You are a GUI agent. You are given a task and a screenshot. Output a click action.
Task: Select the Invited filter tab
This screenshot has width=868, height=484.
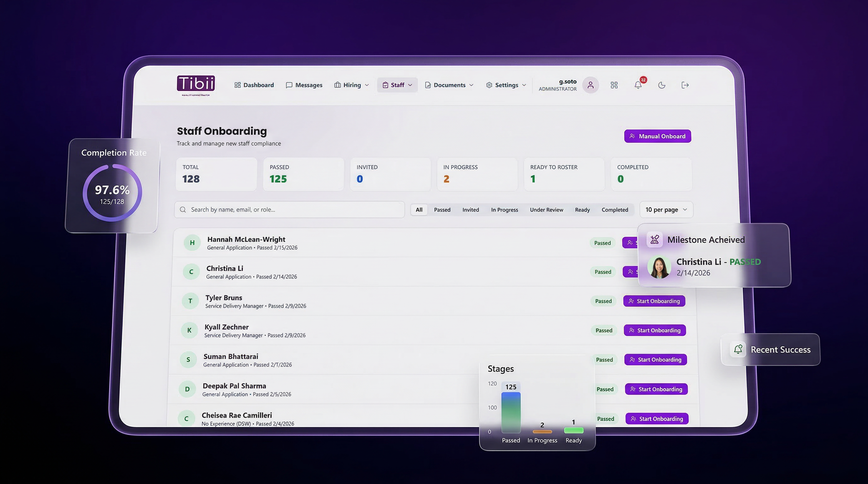(x=470, y=210)
